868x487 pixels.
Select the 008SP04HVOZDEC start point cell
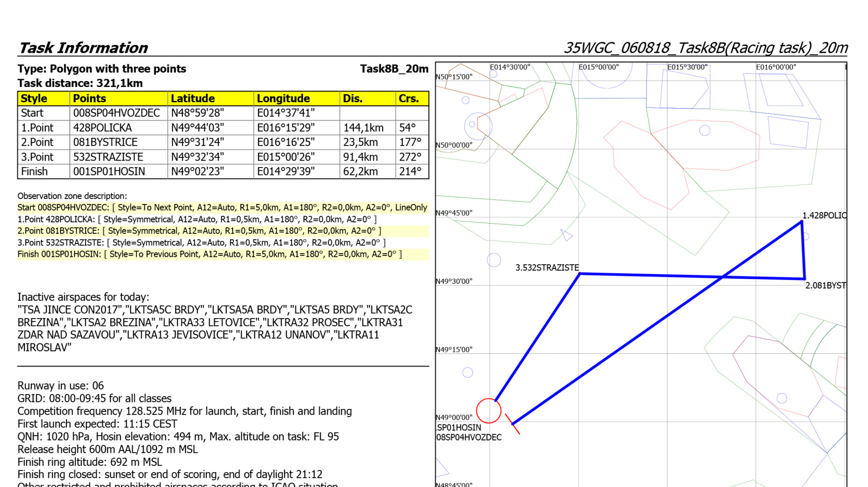[117, 113]
